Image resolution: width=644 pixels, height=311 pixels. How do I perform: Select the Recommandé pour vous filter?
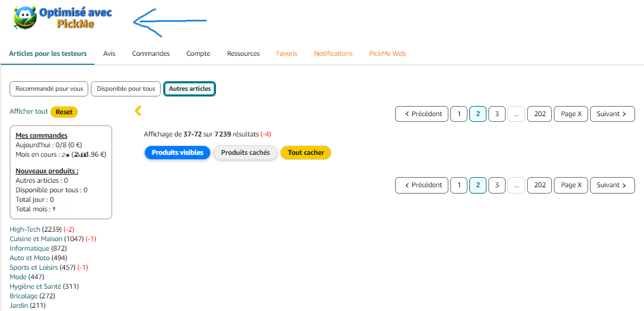[x=49, y=89]
